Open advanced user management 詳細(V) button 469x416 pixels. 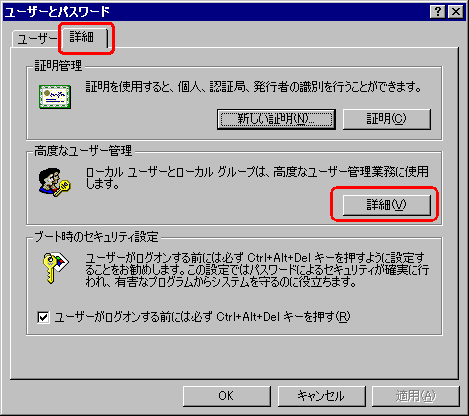click(x=387, y=205)
